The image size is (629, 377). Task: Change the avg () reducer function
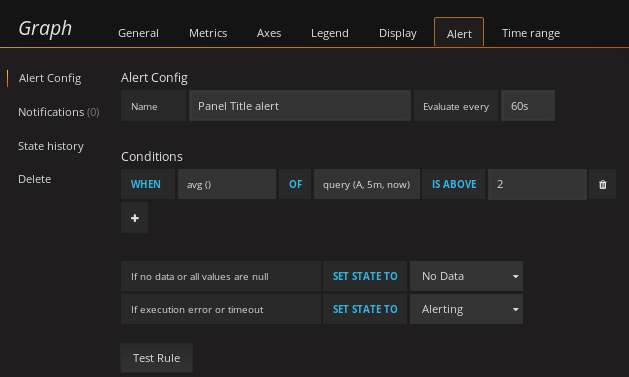[227, 184]
